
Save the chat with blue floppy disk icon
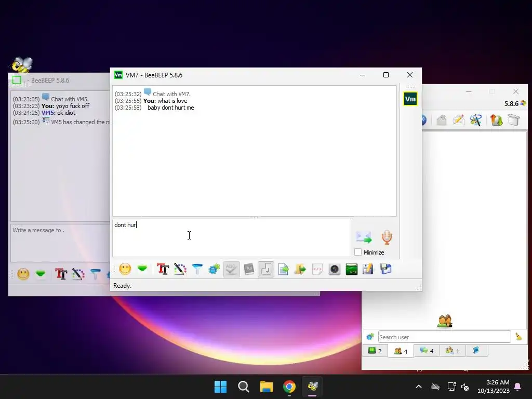pos(386,269)
